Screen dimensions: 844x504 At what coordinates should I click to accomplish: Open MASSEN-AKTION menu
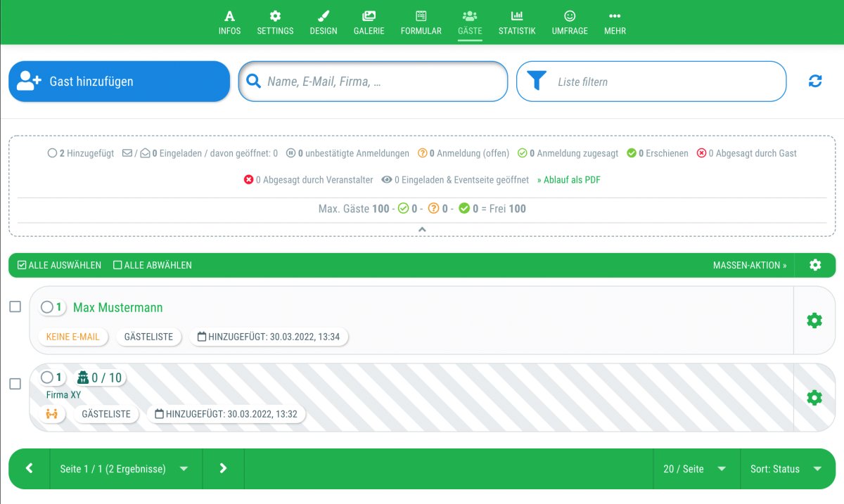click(x=750, y=265)
